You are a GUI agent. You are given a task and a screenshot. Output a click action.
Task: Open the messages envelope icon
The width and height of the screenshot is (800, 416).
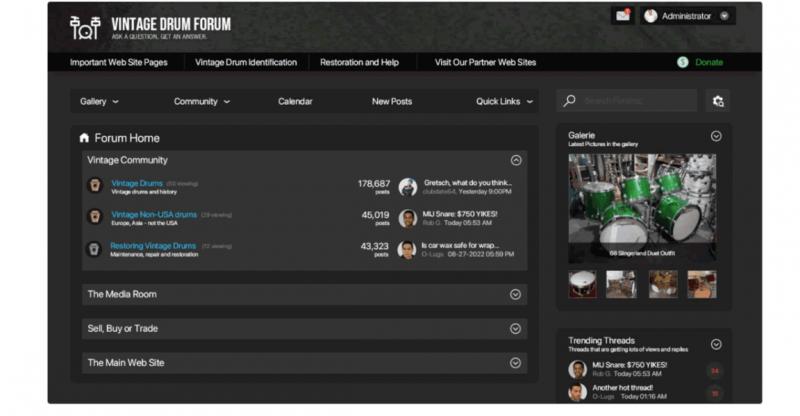click(x=623, y=16)
